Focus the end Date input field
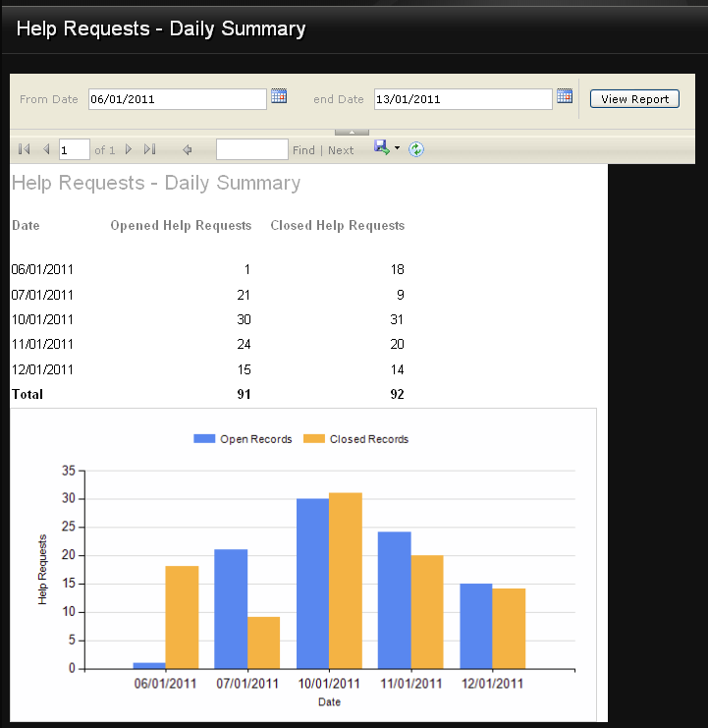The width and height of the screenshot is (708, 728). tap(463, 99)
